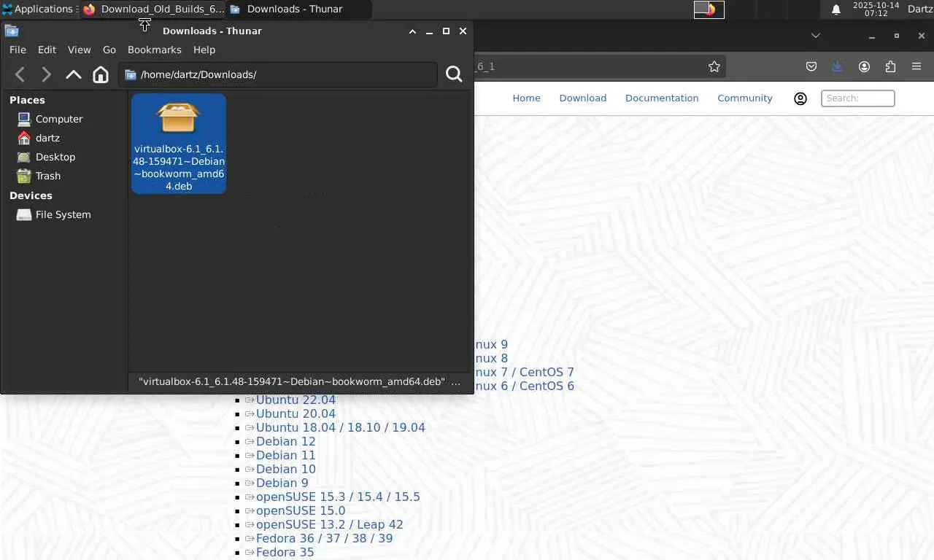The width and height of the screenshot is (934, 560).
Task: Click the openSUSE 13.2 / Leap 42 link
Action: (329, 525)
